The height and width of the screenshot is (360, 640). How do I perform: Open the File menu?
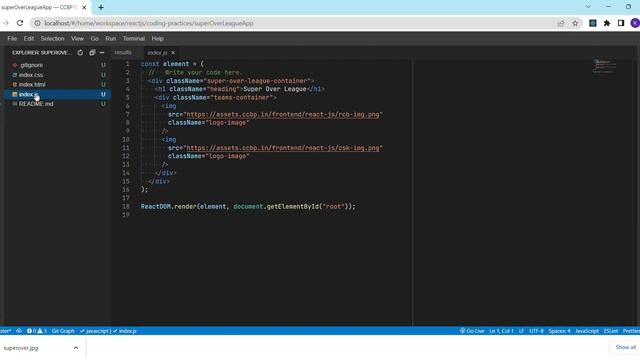pos(12,38)
